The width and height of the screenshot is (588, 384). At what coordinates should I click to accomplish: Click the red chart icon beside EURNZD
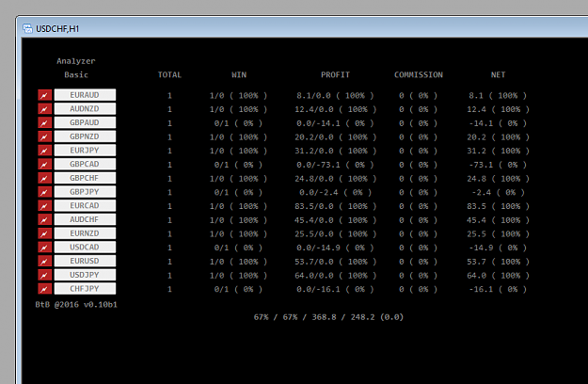point(44,233)
